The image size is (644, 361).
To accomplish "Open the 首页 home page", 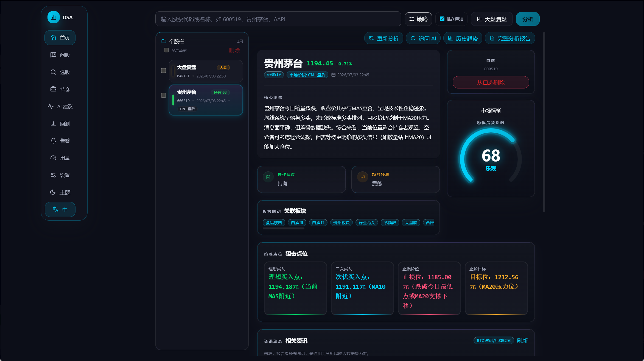I will pos(60,38).
